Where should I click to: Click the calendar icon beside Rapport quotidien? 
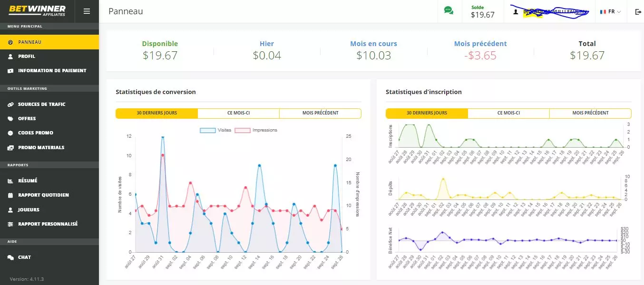click(x=10, y=195)
